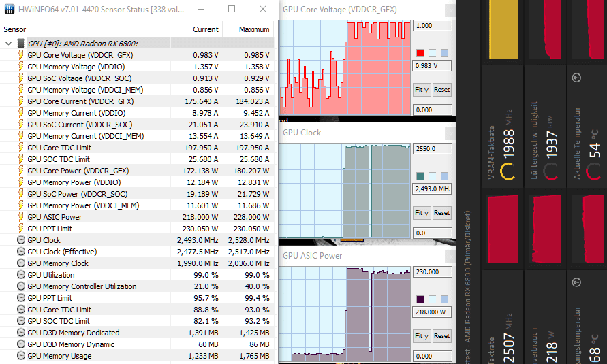Click the icon for GPU Memory Clock
Screen dimensions: 607x364
click(21, 263)
